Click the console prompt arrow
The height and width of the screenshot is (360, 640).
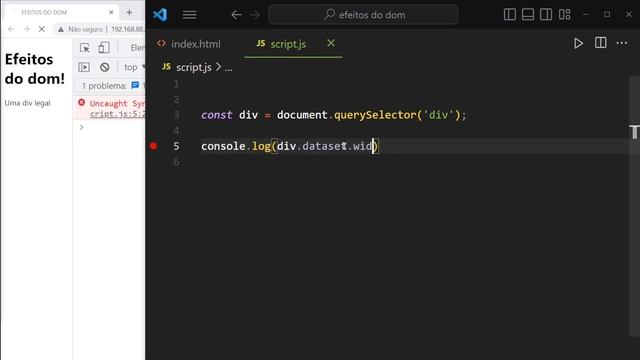coord(82,127)
